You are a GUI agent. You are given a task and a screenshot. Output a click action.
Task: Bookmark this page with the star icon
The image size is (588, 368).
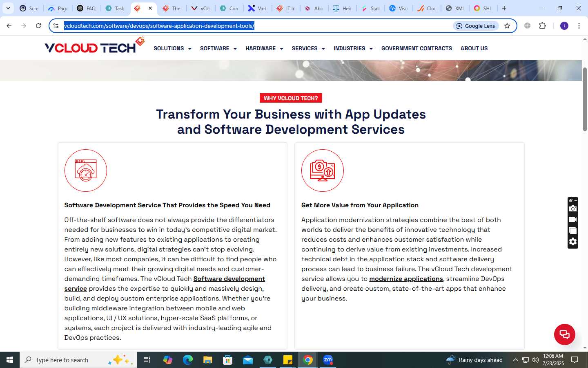tap(507, 26)
